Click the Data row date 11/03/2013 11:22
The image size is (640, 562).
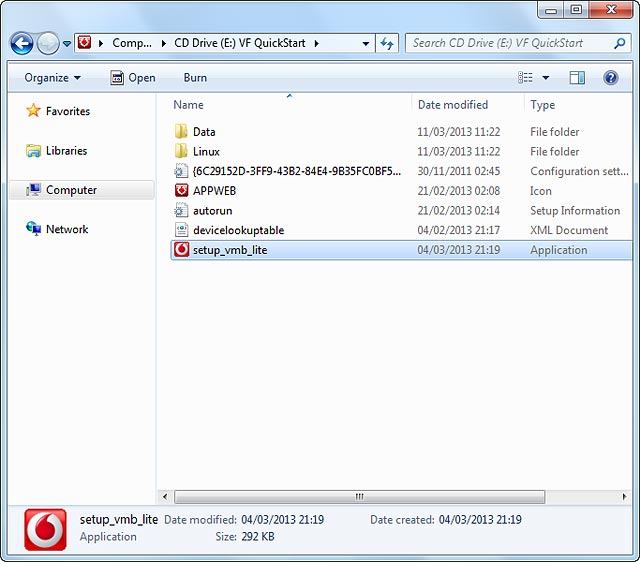tap(458, 132)
